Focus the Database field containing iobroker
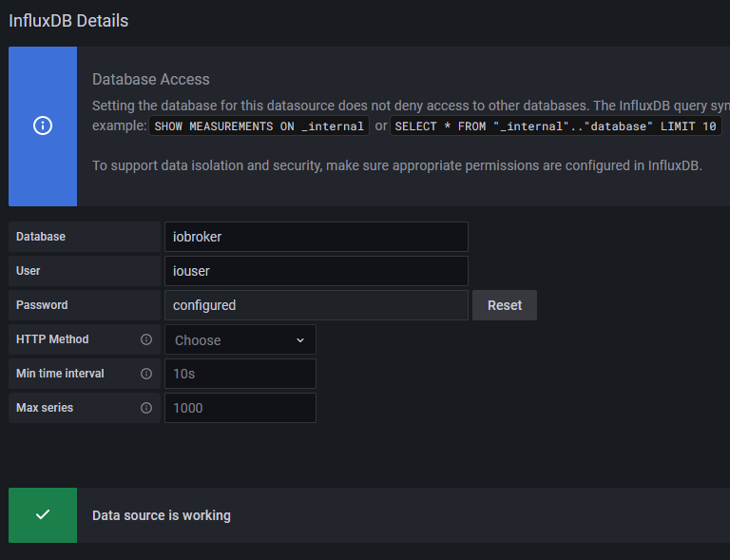Image resolution: width=730 pixels, height=560 pixels. click(316, 237)
